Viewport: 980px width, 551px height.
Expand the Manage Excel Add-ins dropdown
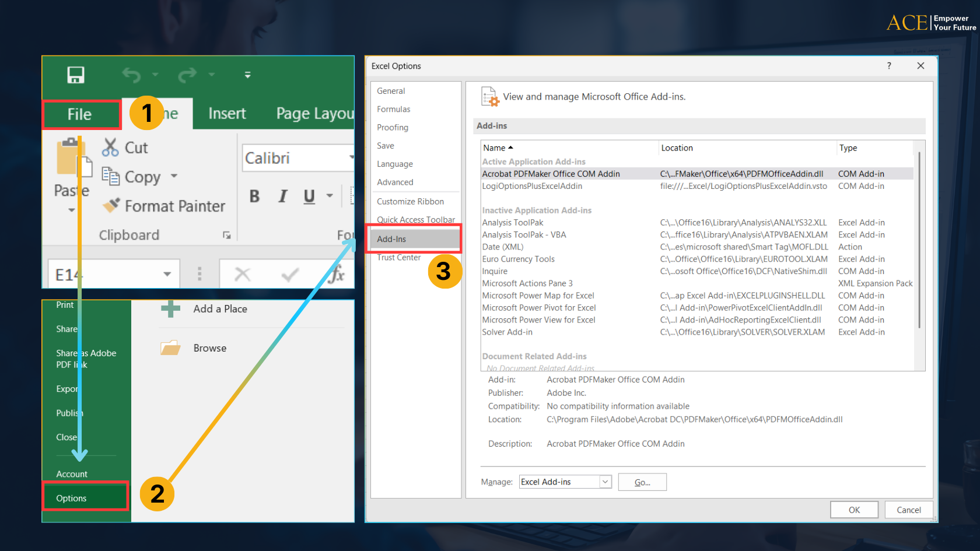605,482
